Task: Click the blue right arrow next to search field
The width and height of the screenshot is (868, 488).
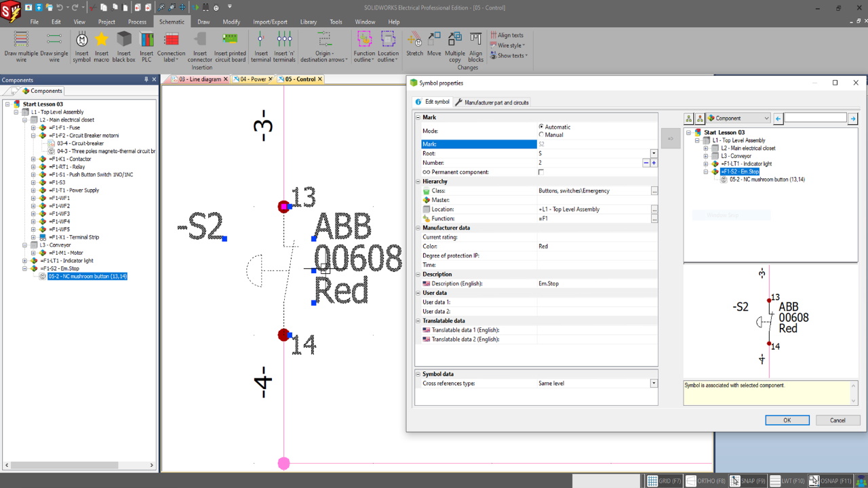Action: click(852, 118)
